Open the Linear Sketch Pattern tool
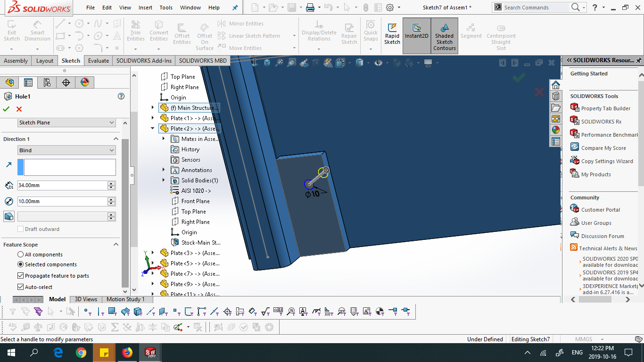Screen dimensions: 644x362 pyautogui.click(x=249, y=36)
